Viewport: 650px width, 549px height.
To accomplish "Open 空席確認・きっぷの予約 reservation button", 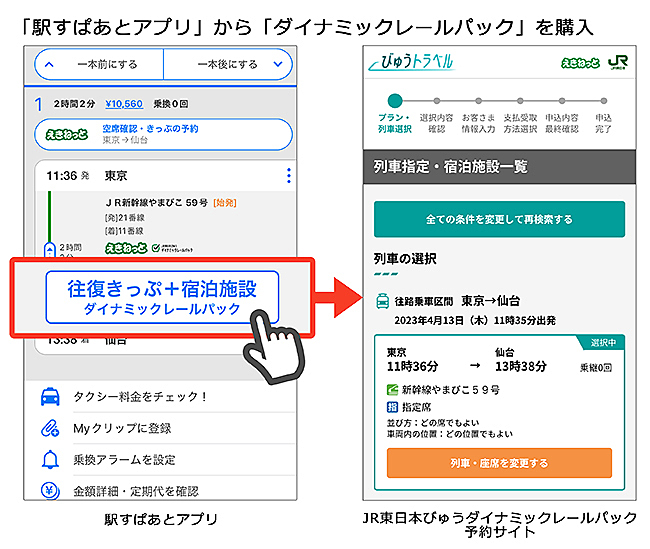I will pos(163,134).
